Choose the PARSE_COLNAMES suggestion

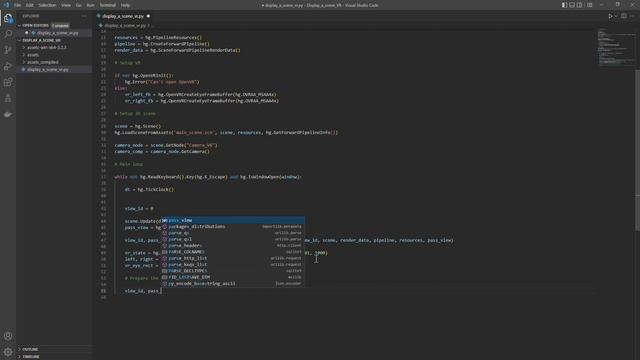(233, 252)
